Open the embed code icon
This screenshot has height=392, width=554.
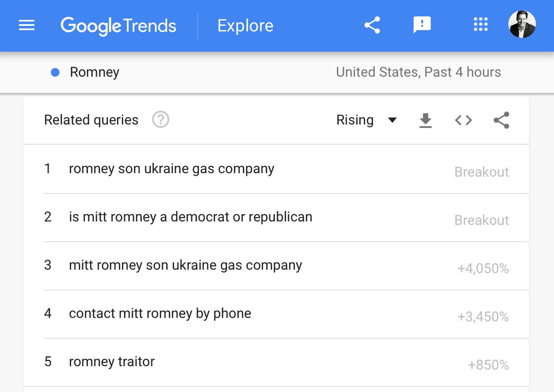point(463,120)
